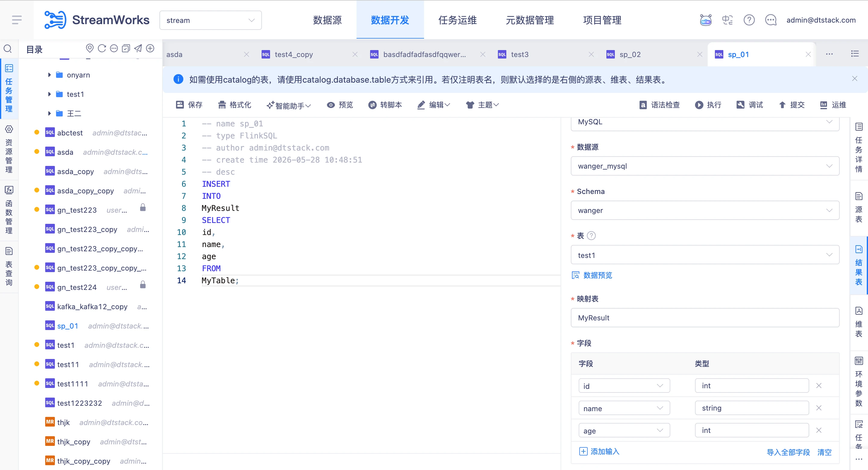868x470 pixels.
Task: Open the theme dropdown menu
Action: point(482,105)
